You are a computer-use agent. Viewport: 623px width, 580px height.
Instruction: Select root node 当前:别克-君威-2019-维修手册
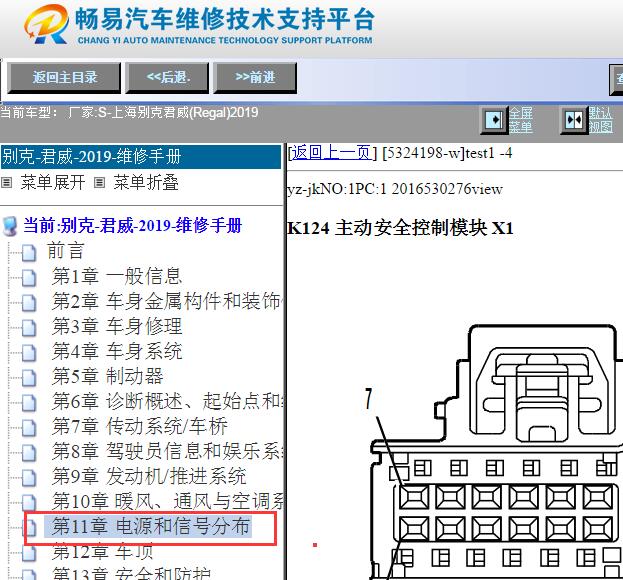click(x=132, y=226)
